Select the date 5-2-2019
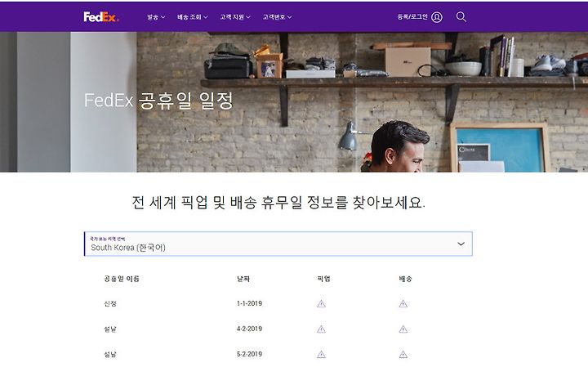 [249, 354]
